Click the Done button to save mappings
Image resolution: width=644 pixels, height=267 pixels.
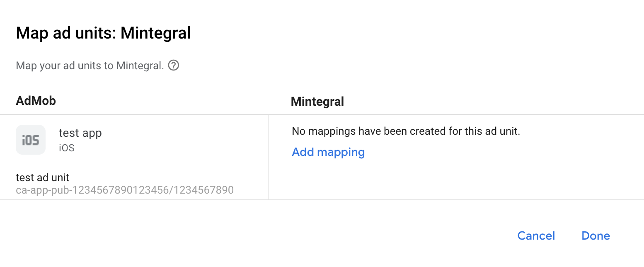pyautogui.click(x=596, y=235)
